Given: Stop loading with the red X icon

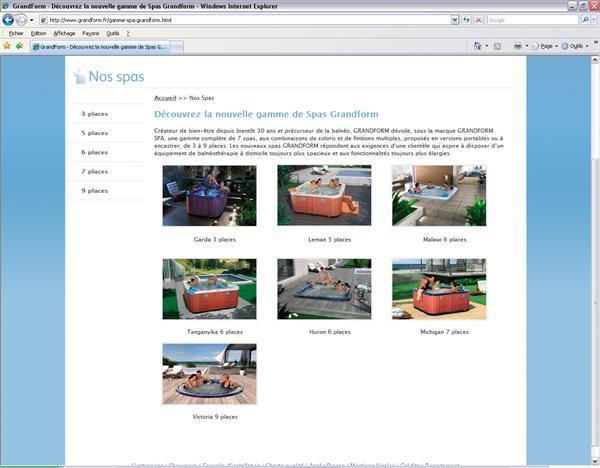Looking at the screenshot, I should pos(478,20).
